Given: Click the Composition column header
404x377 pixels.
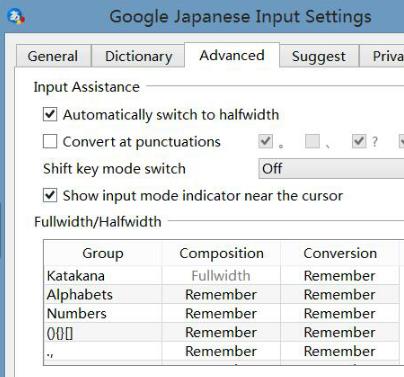Looking at the screenshot, I should [221, 253].
